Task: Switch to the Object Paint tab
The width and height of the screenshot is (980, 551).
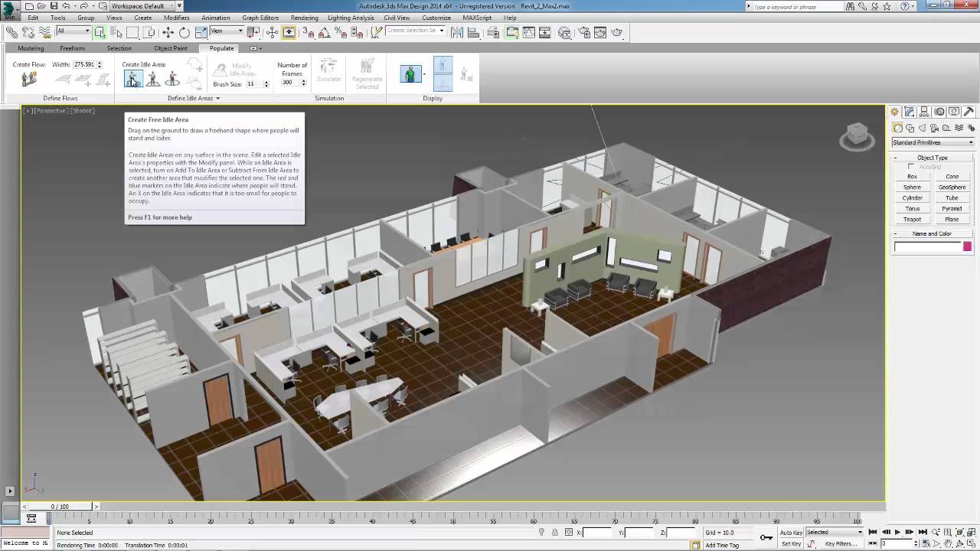Action: [x=171, y=48]
